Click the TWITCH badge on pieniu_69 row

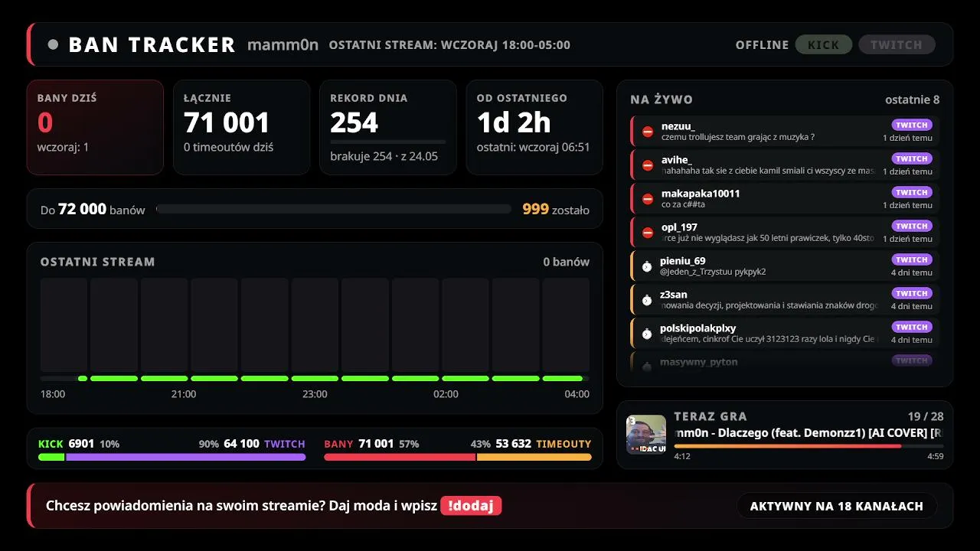(x=912, y=259)
